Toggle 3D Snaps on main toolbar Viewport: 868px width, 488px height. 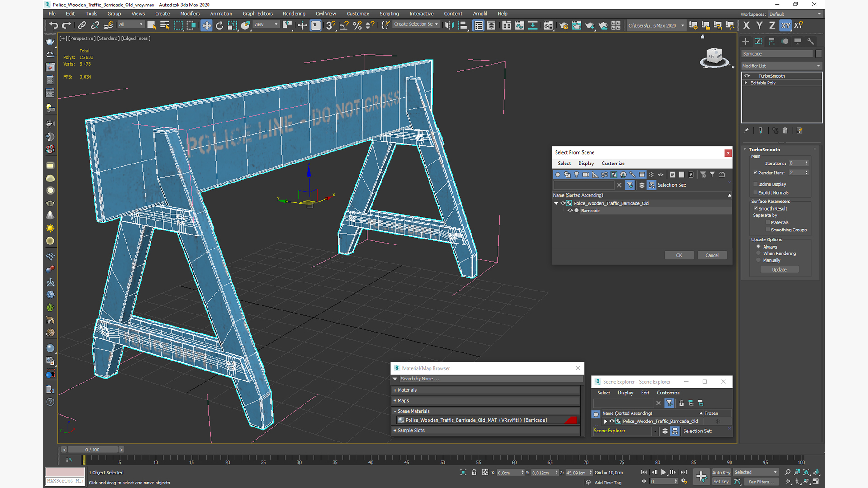click(x=330, y=25)
